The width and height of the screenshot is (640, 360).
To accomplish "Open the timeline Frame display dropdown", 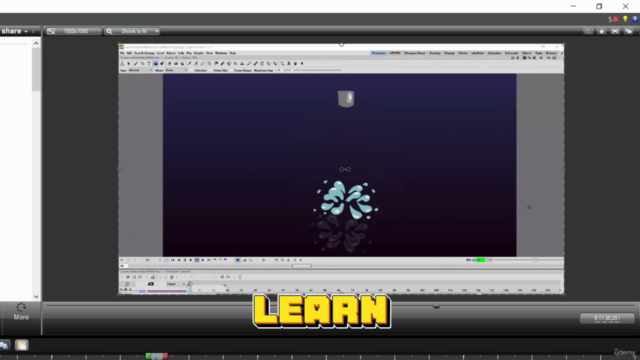I will point(176,284).
